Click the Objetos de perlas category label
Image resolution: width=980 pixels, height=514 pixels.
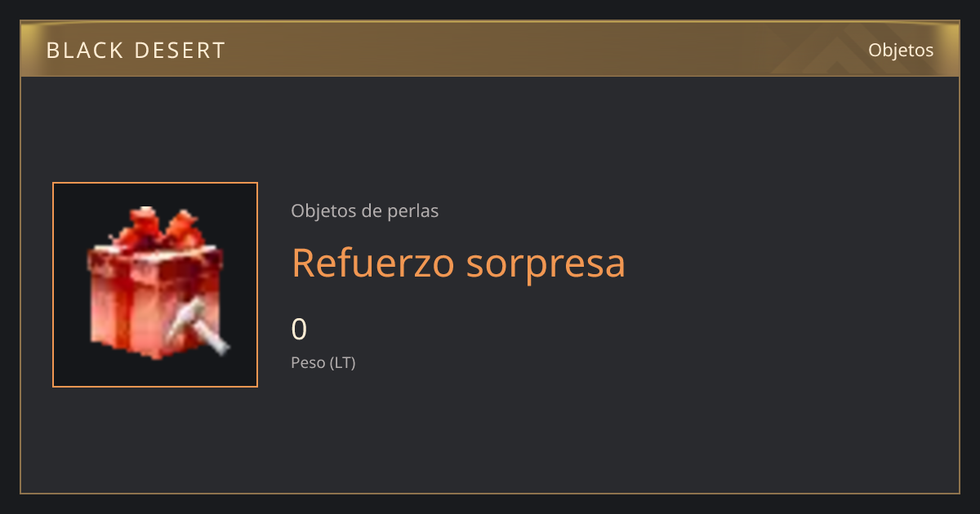coord(364,210)
